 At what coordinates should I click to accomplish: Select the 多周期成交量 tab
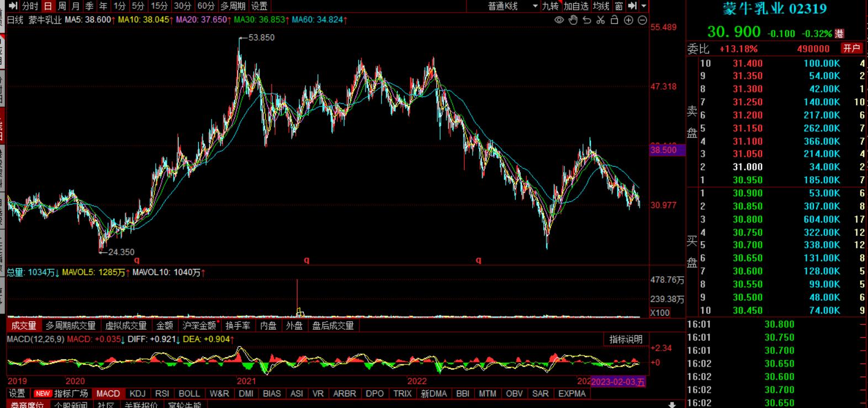point(71,326)
